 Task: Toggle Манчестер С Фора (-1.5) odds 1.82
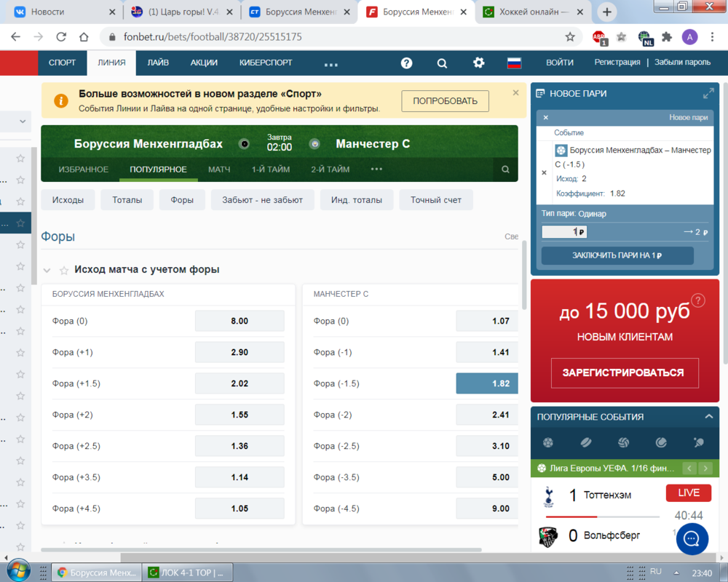pos(486,383)
